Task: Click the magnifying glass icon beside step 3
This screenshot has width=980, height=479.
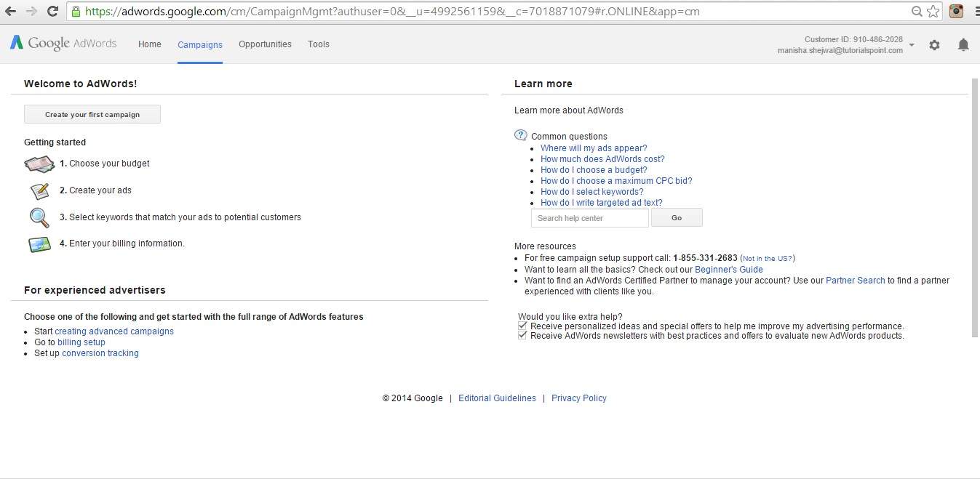Action: [39, 217]
